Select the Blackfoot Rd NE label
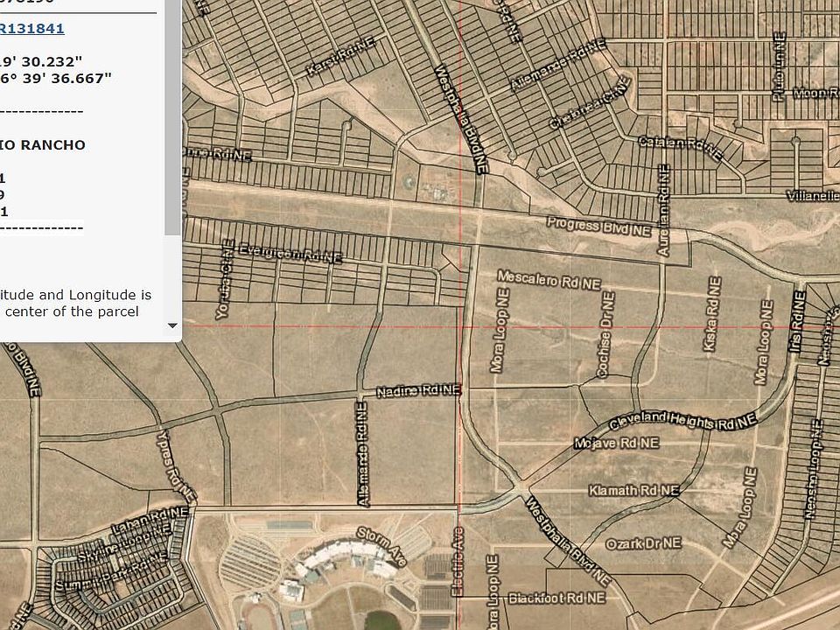This screenshot has height=630, width=840. [556, 599]
